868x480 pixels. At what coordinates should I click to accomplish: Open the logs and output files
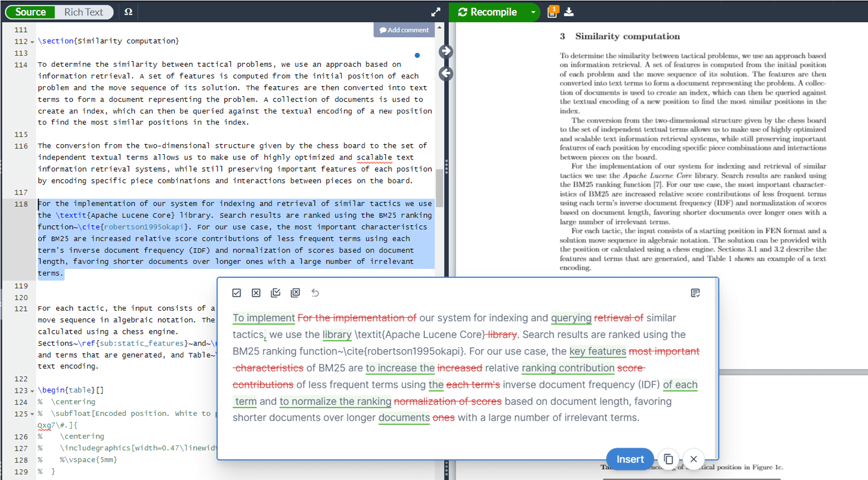[x=552, y=12]
